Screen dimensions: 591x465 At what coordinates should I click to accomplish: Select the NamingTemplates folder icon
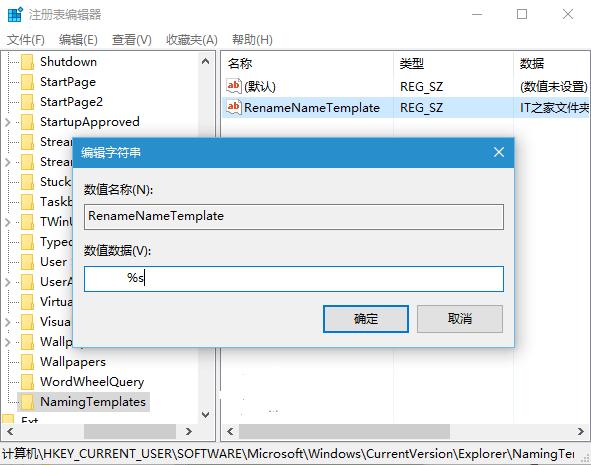[x=28, y=402]
